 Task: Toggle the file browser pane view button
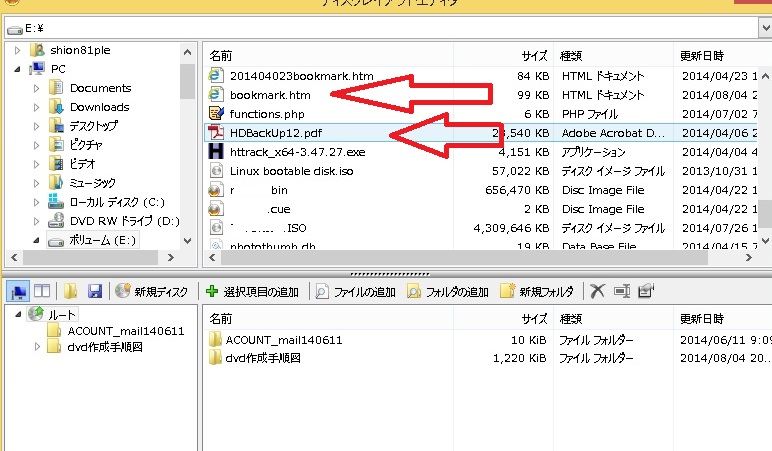tap(18, 291)
